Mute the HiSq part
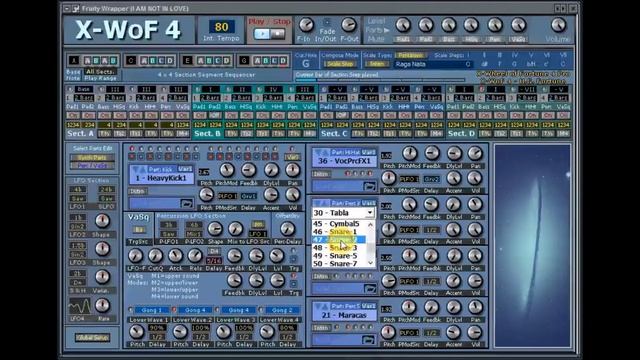 471,40
